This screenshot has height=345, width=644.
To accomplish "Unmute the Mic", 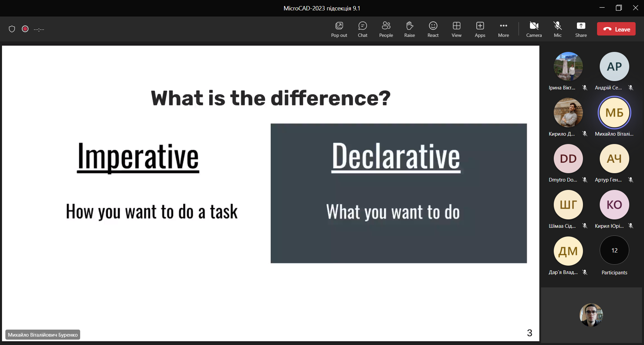I will pos(557,29).
